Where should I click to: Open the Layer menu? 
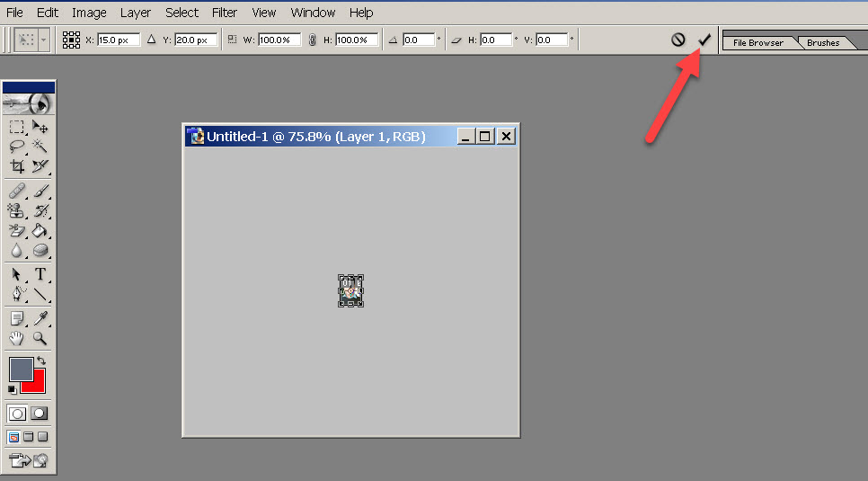[x=136, y=13]
